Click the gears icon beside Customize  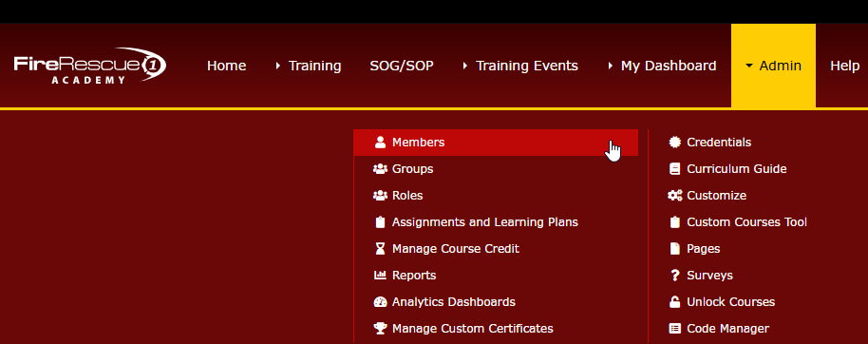[675, 196]
